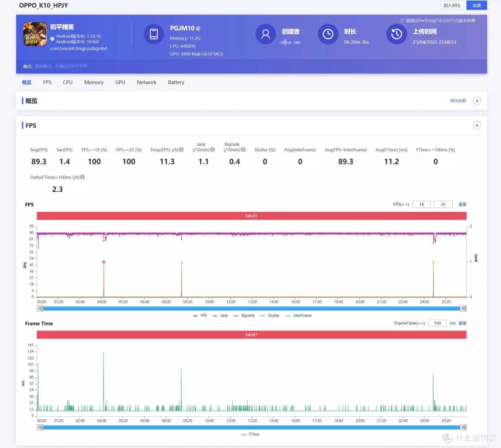
Task: Click the FPS chart range slider's left handle
Action: pos(40,309)
